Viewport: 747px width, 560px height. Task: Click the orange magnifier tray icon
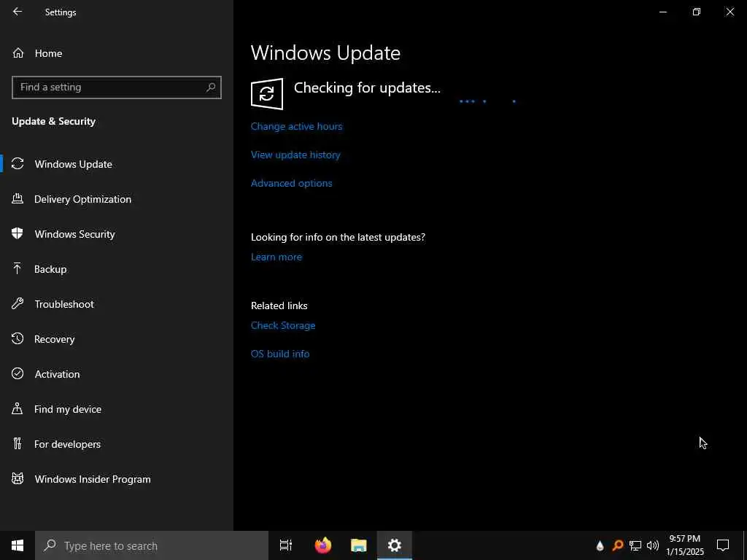pos(618,545)
